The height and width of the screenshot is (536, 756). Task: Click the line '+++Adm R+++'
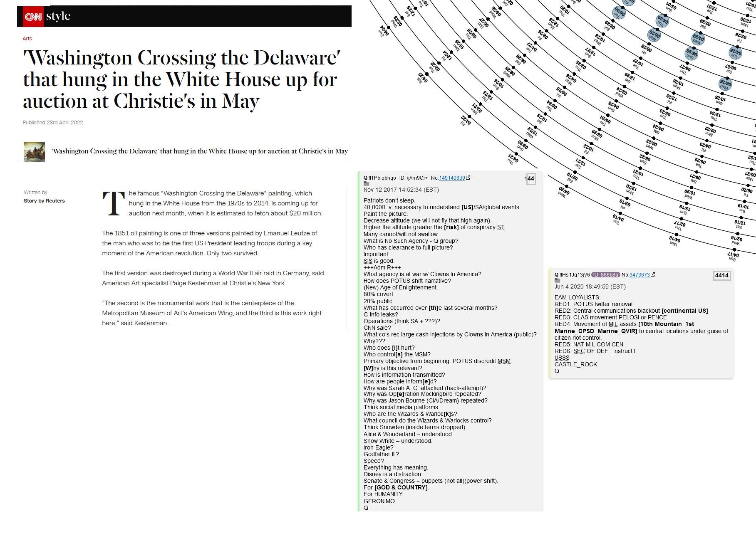382,268
